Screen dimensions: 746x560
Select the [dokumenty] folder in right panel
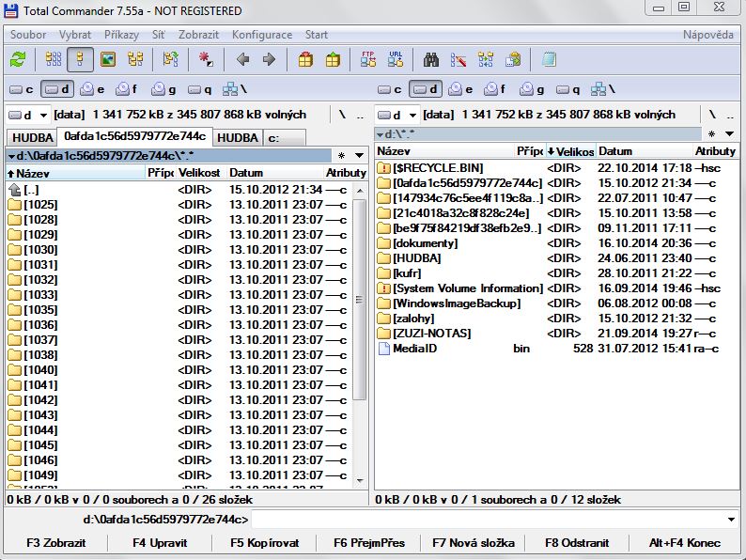pos(425,243)
